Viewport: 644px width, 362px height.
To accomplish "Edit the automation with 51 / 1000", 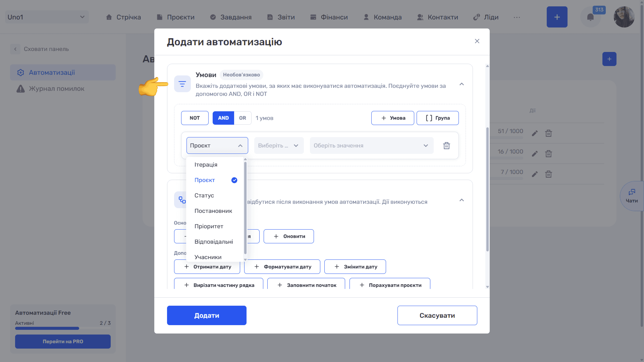I will click(x=534, y=133).
